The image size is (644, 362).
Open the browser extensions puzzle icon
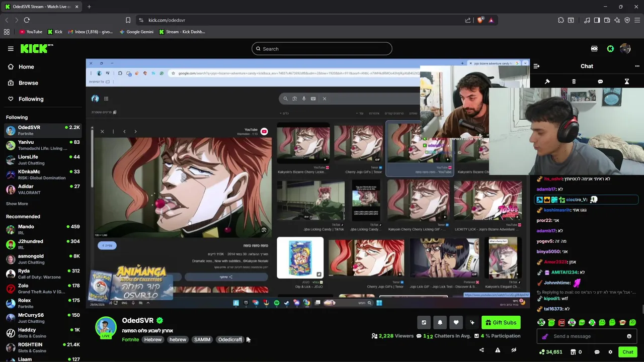click(560, 20)
